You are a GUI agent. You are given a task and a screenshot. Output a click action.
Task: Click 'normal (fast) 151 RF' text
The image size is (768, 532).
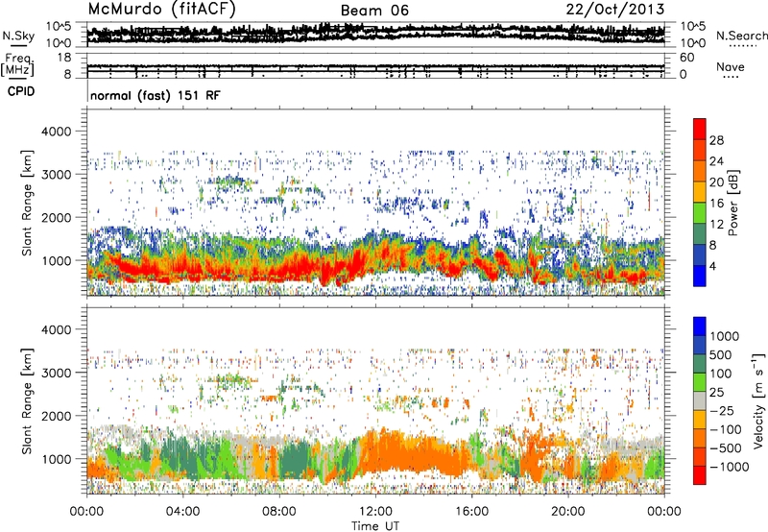coord(156,95)
